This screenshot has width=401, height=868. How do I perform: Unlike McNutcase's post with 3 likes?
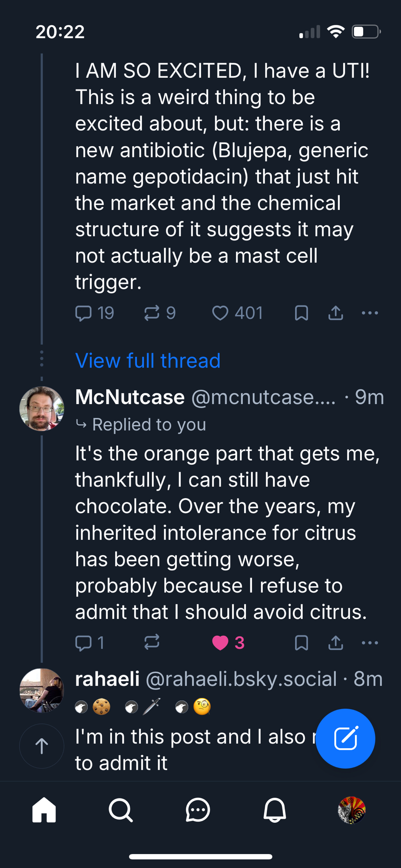(x=220, y=643)
